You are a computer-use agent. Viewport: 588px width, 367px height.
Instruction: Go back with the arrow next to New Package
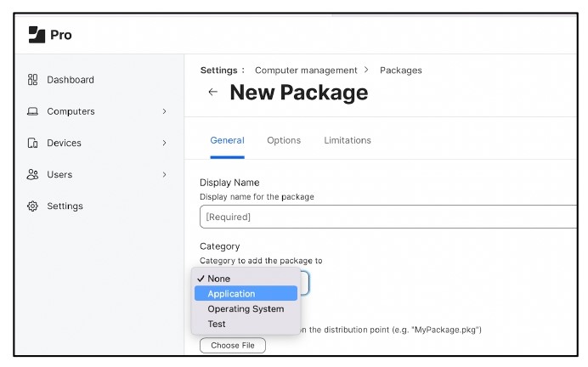coord(212,92)
